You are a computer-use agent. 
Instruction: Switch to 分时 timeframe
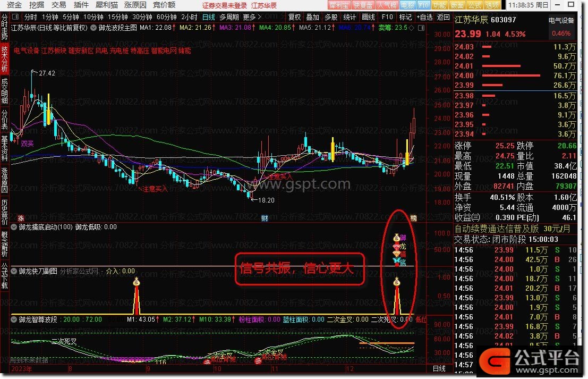coord(31,17)
